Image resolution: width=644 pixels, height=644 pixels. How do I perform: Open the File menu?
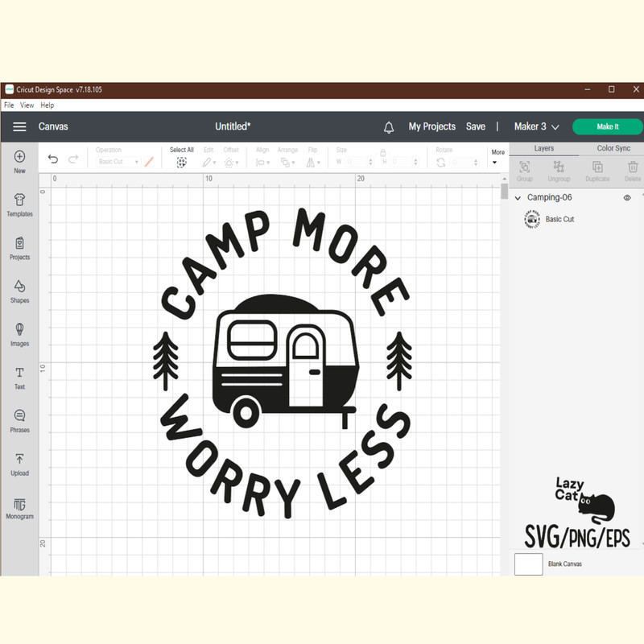coord(9,105)
